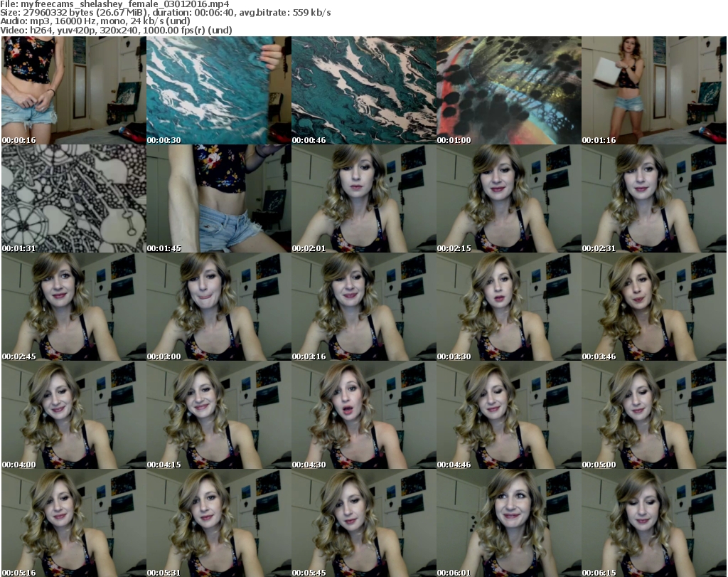Viewport: 728px width, 577px height.
Task: Click the file name text ending in 03012016.mp4
Action: (125, 4)
